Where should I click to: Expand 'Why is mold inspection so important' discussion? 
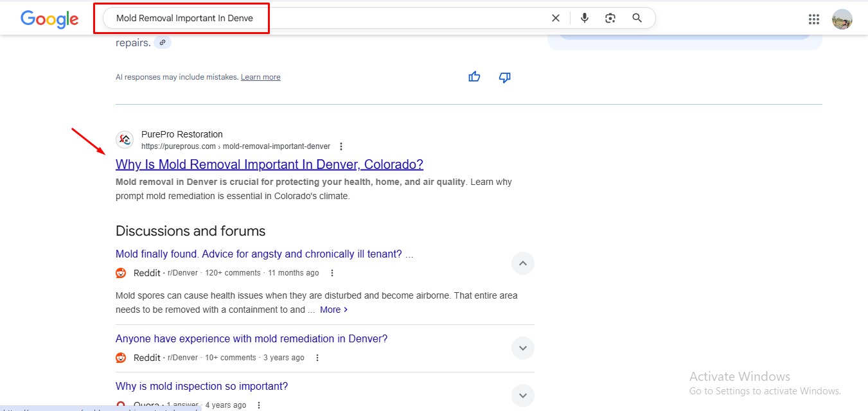click(x=522, y=395)
